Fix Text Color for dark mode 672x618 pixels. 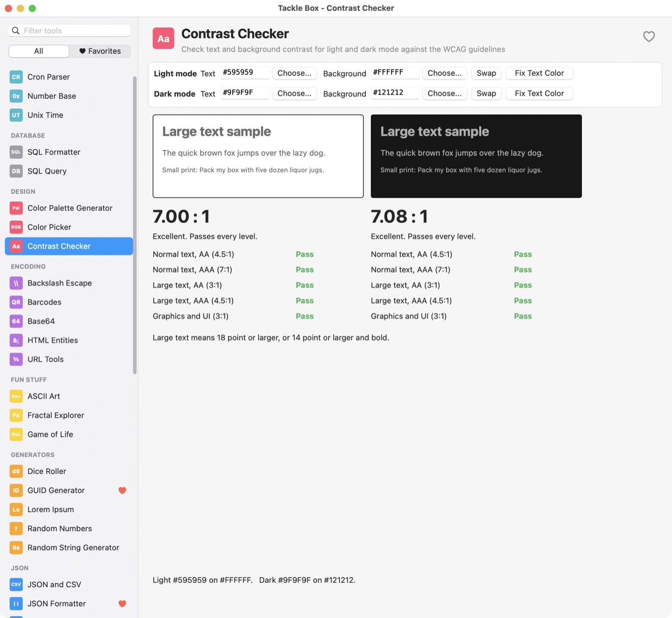(540, 94)
